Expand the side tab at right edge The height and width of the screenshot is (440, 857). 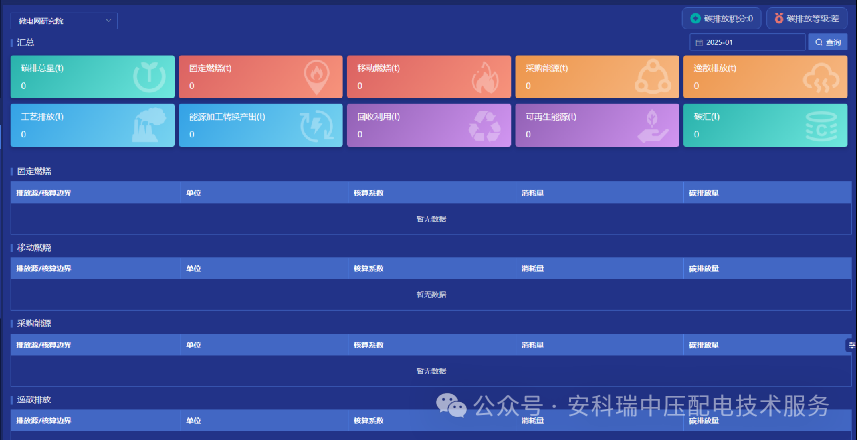pyautogui.click(x=851, y=345)
